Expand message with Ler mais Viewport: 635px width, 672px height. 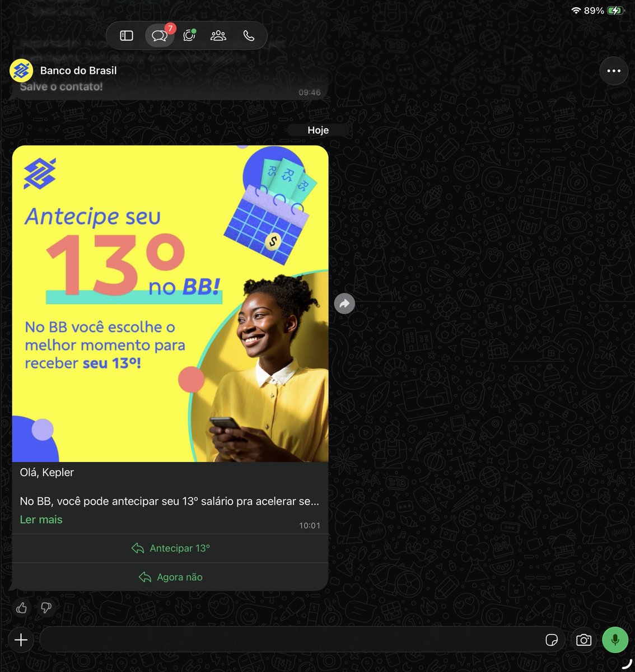click(41, 520)
